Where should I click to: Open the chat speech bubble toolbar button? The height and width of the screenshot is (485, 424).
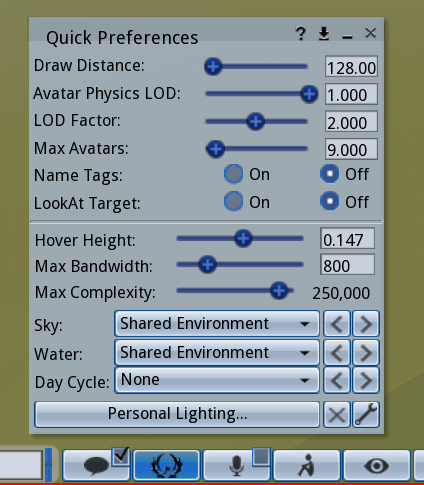click(x=96, y=465)
